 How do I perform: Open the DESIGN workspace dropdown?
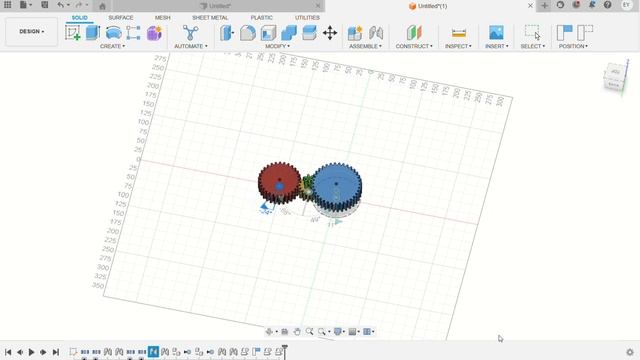point(31,31)
